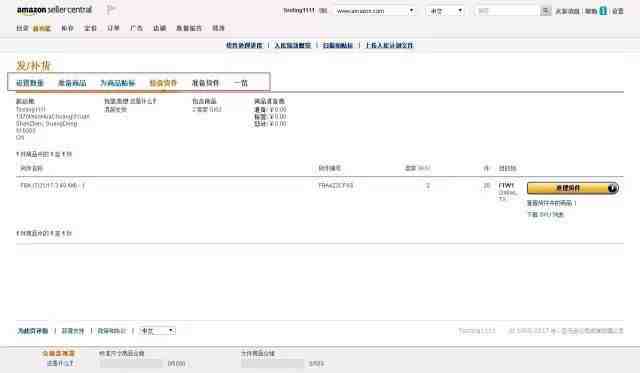Click the view shipment contents link under button
Image resolution: width=640 pixels, height=373 pixels.
pos(550,203)
